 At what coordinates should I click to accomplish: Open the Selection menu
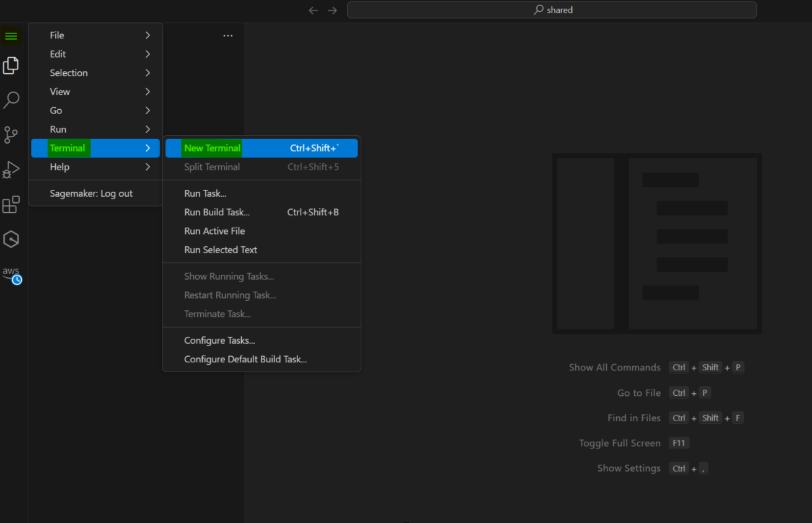pyautogui.click(x=95, y=73)
